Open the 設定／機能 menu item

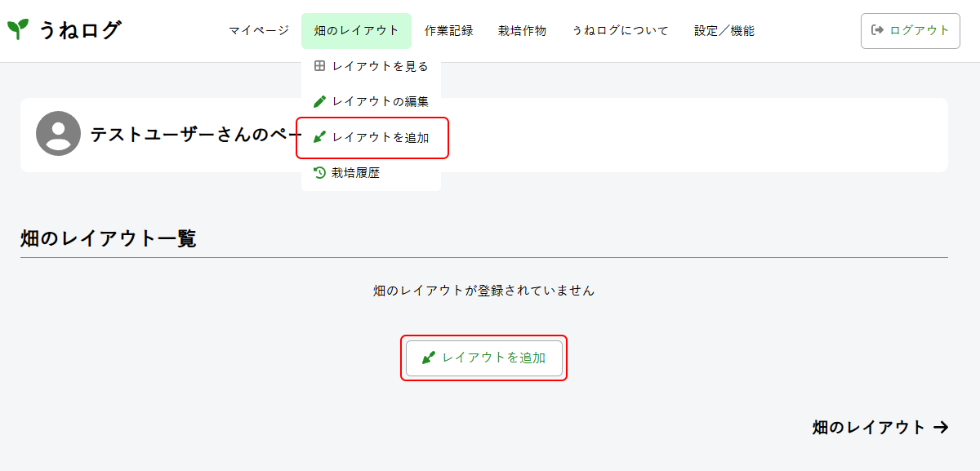pyautogui.click(x=724, y=31)
